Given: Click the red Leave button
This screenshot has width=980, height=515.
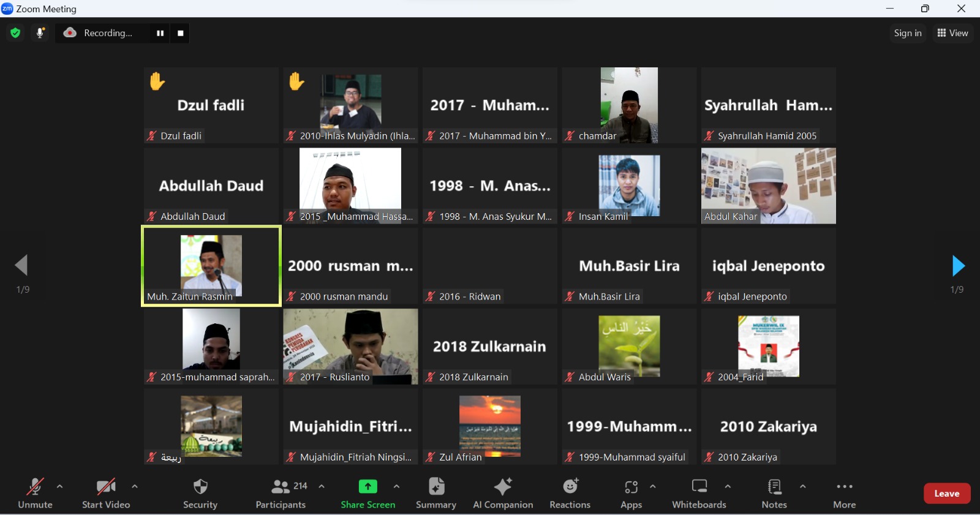Looking at the screenshot, I should [x=946, y=494].
